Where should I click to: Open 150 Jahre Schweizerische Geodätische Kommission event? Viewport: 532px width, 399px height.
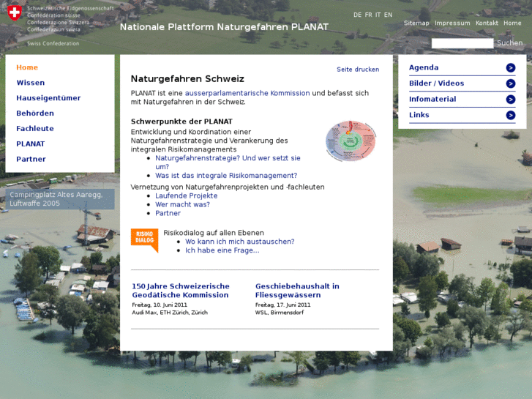coord(181,291)
